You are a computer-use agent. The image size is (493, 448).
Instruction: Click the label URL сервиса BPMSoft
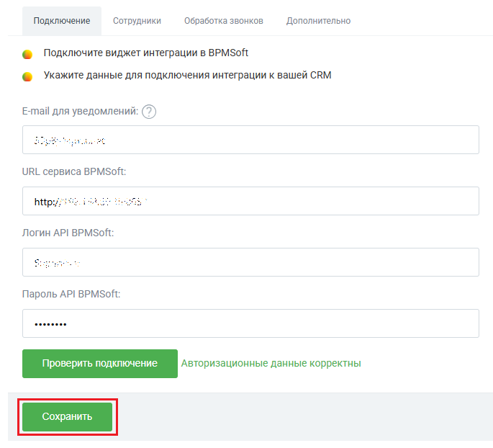(x=74, y=171)
